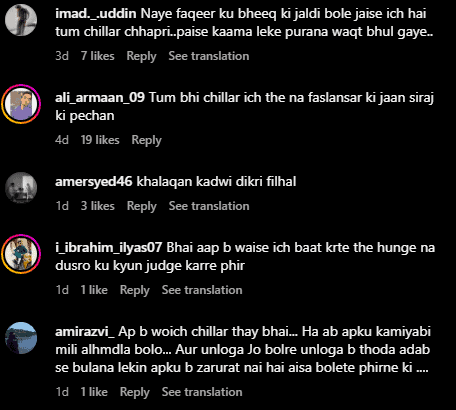View ali_armaan_09's story avatar
456x410 pixels.
click(x=21, y=104)
